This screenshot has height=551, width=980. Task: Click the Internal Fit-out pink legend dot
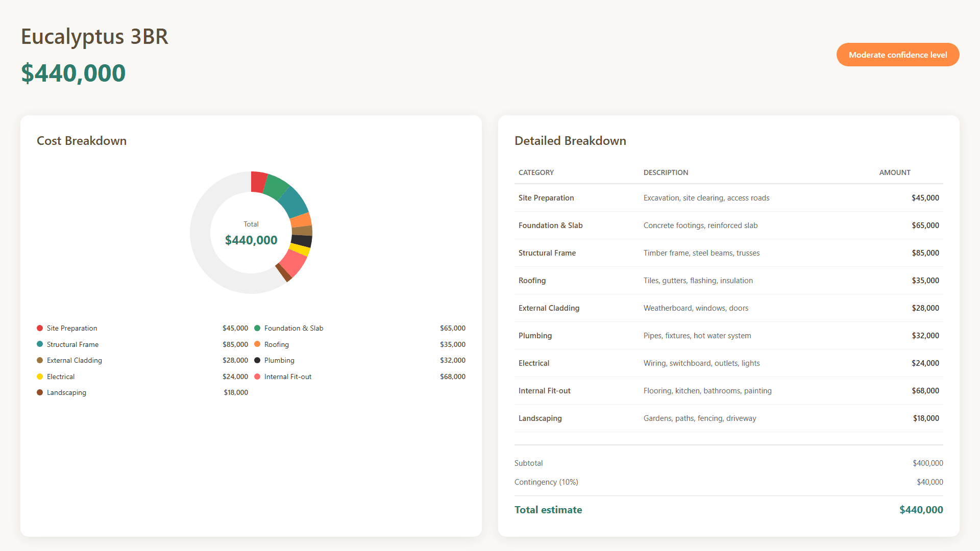pyautogui.click(x=258, y=377)
